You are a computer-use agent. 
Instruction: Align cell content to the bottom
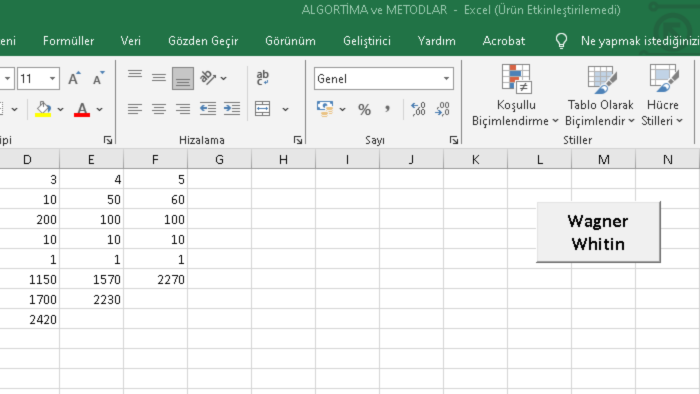pyautogui.click(x=183, y=79)
